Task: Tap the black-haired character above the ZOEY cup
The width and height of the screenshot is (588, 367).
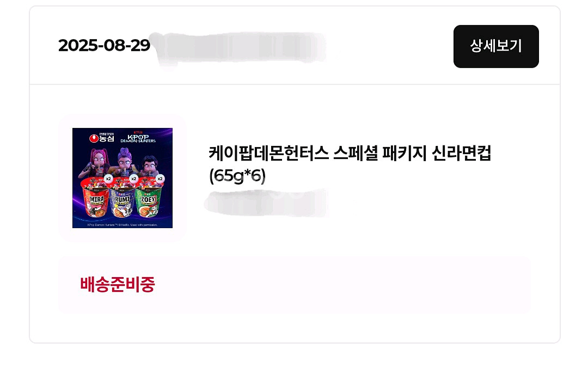Action: point(149,166)
